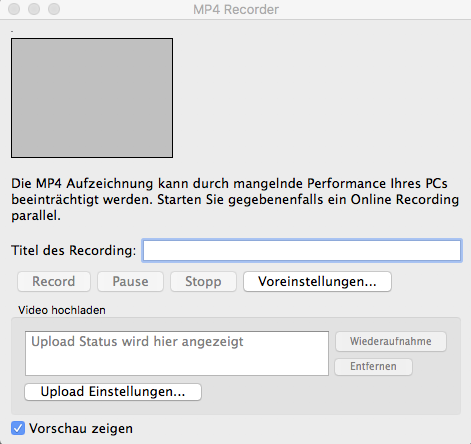Start recording with the Record button
This screenshot has height=444, width=471.
(54, 282)
